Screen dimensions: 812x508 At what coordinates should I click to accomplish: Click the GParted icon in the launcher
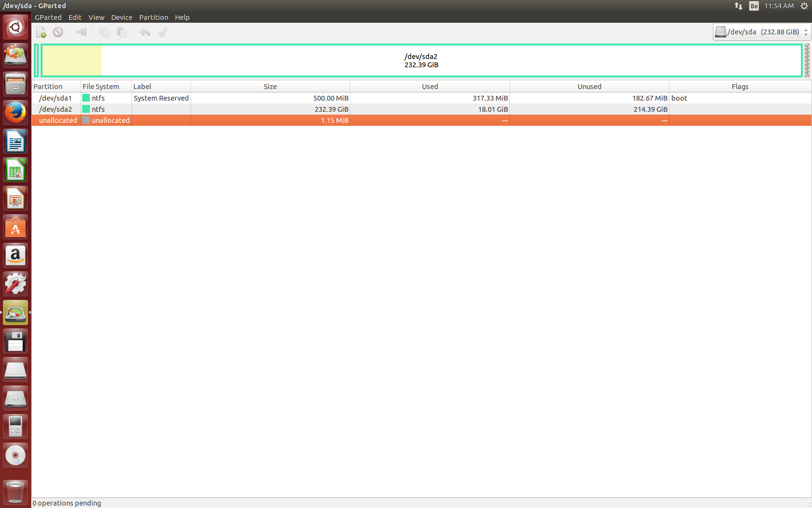15,313
